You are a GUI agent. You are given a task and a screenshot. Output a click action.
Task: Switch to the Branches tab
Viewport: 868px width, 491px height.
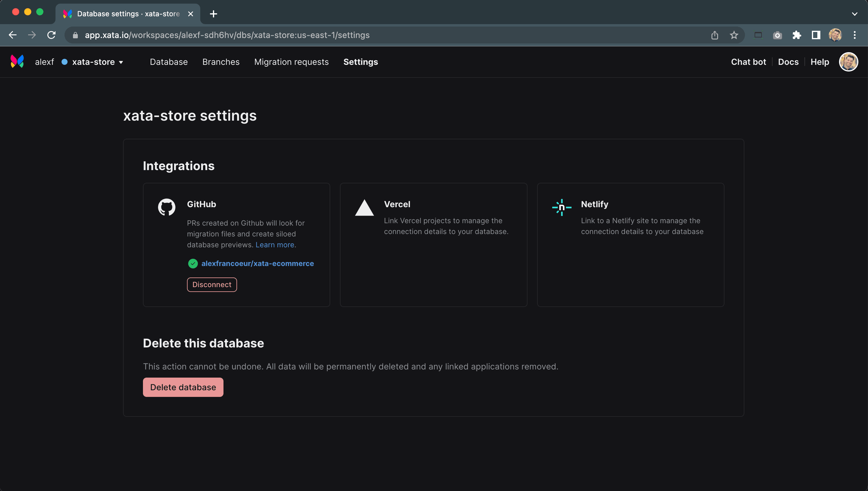click(221, 62)
